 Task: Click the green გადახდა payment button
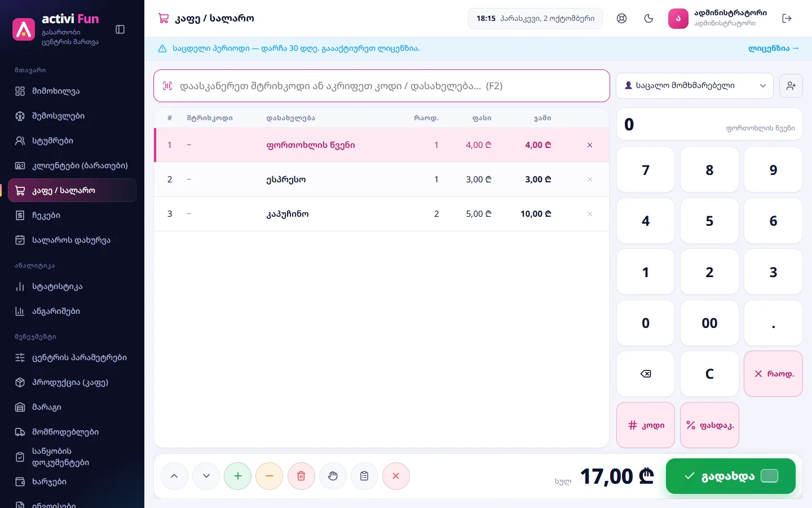[731, 476]
